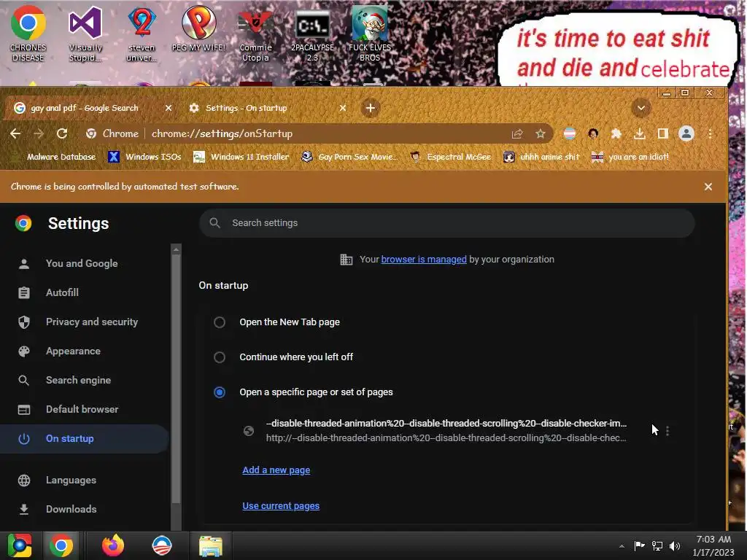This screenshot has width=747, height=560.
Task: Click the address bar URL
Action: click(x=222, y=134)
